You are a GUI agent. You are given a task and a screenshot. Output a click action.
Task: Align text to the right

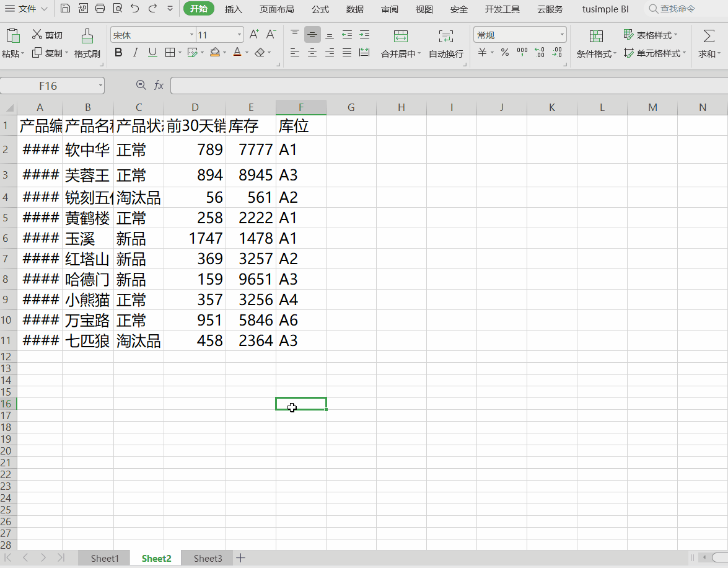point(330,53)
